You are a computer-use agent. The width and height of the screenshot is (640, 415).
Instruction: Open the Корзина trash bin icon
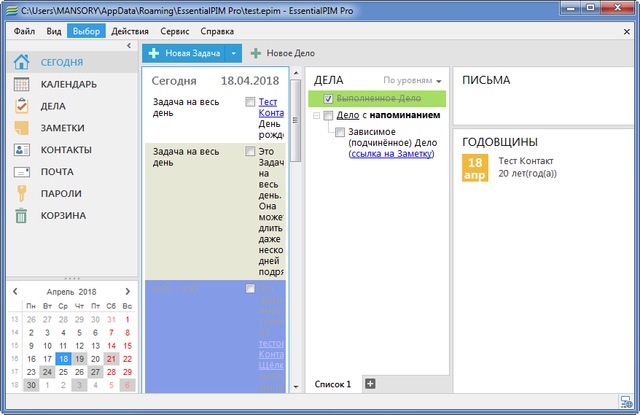pos(22,216)
